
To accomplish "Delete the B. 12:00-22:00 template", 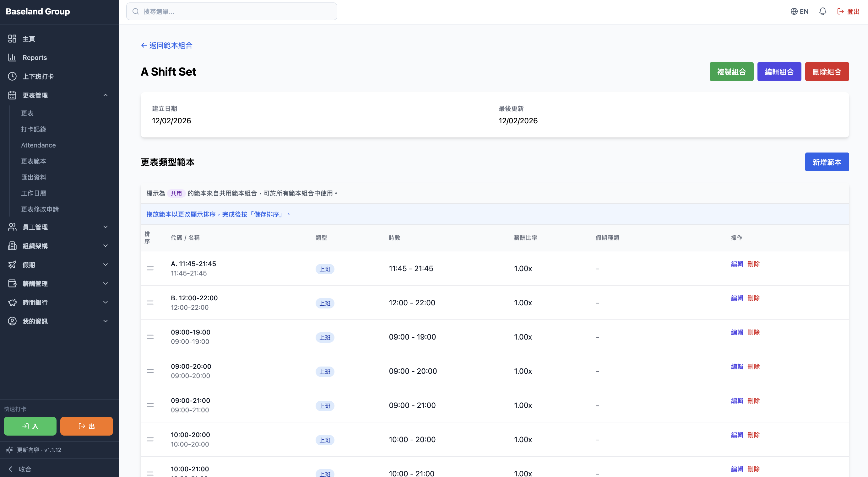I will [753, 298].
